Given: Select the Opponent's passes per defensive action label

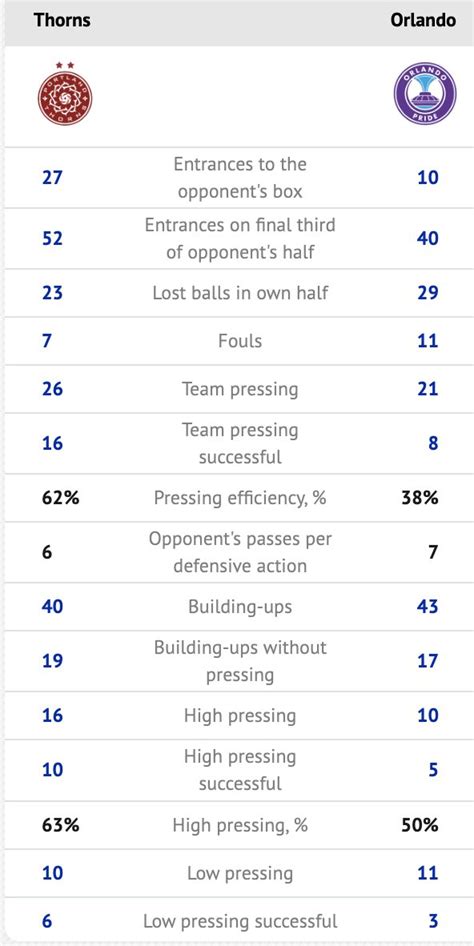Looking at the screenshot, I should point(240,552).
